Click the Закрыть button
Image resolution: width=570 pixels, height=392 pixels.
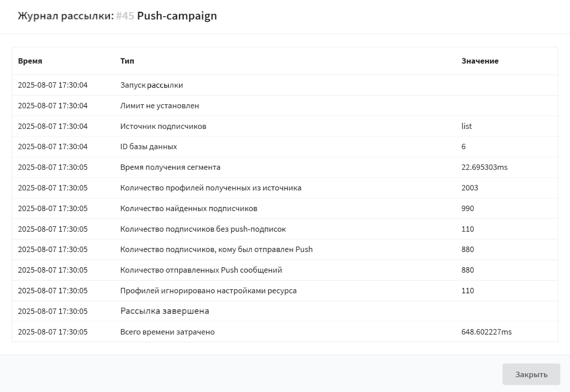tap(531, 374)
